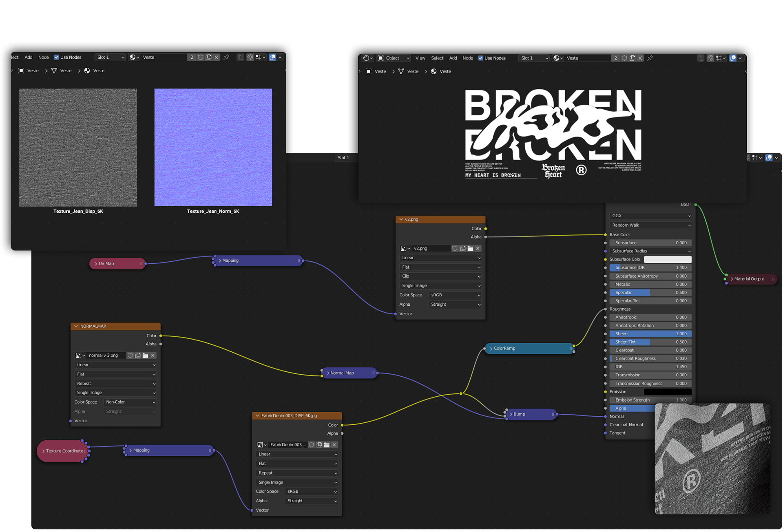Click user count 2 button in Broken logo window
Viewport: 783px width, 532px height.
(615, 58)
